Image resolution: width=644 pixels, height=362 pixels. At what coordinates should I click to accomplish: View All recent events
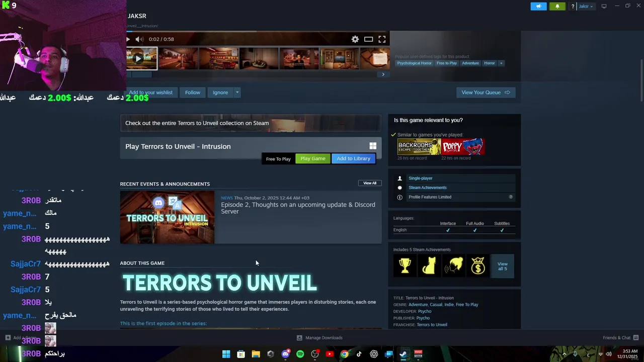click(x=370, y=183)
